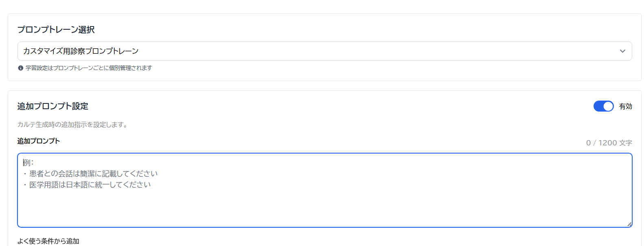Image resolution: width=644 pixels, height=246 pixels.
Task: Click the 例: placeholder at the textarea top
Action: point(28,163)
